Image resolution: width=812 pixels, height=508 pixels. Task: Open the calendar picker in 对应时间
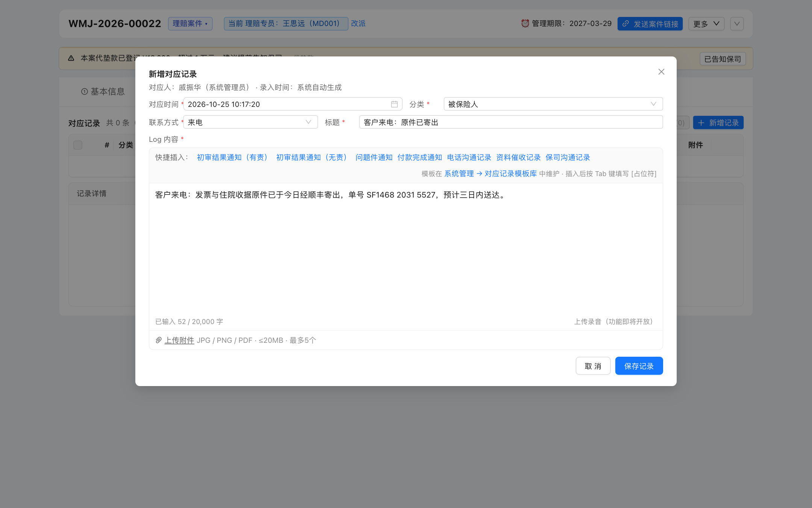tap(394, 104)
